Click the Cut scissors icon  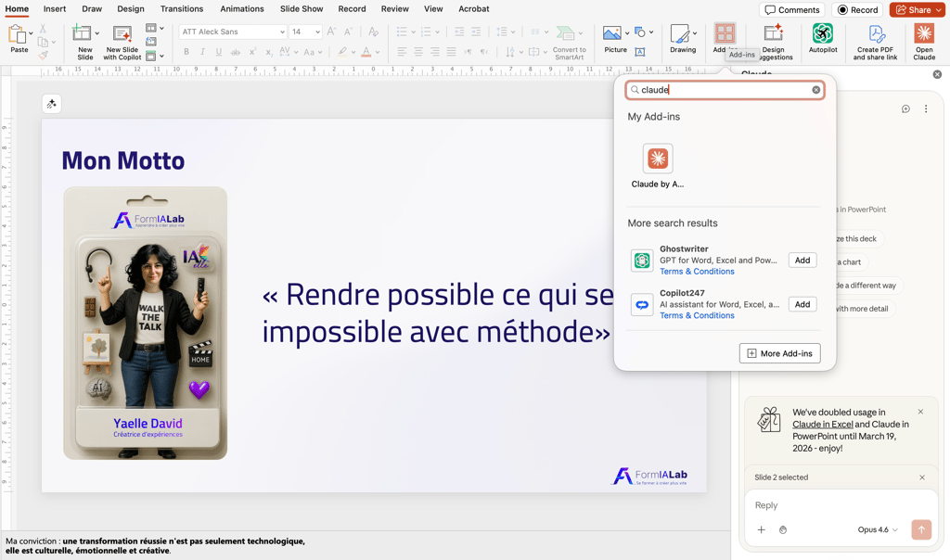43,29
